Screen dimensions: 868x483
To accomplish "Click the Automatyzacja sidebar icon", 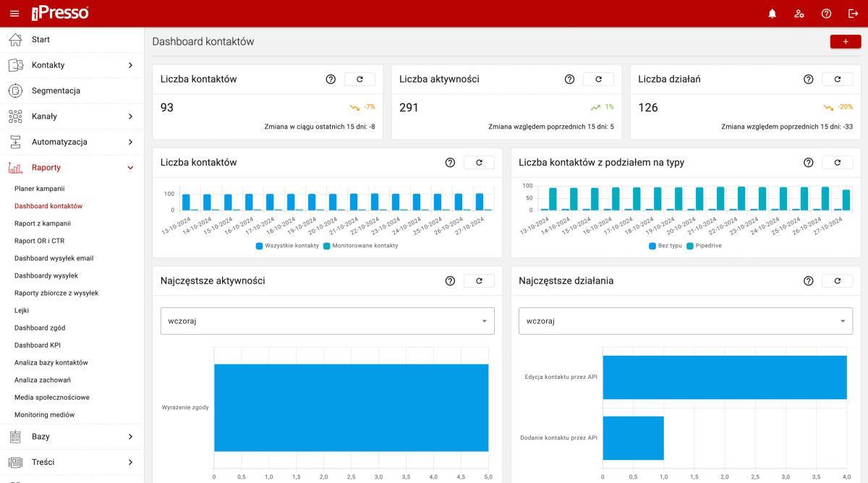I will [15, 142].
